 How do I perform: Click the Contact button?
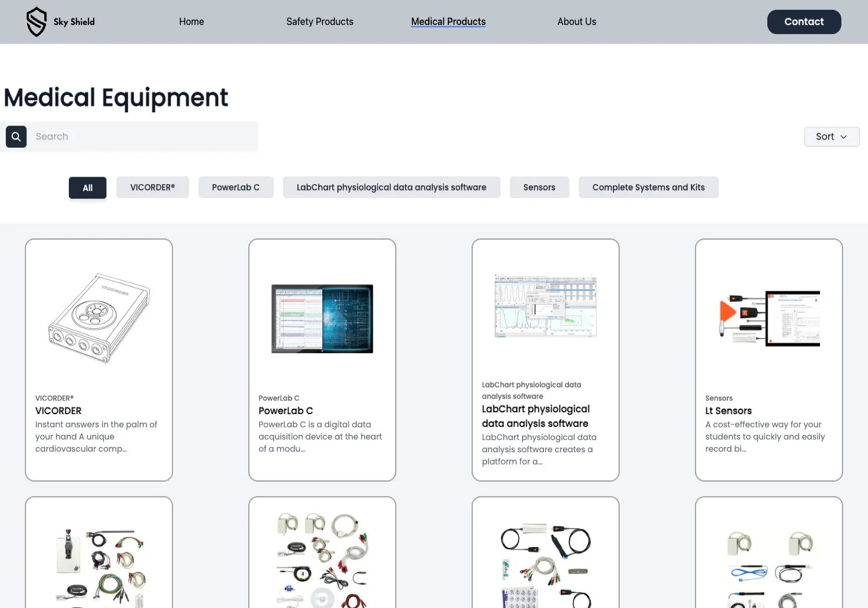point(804,22)
